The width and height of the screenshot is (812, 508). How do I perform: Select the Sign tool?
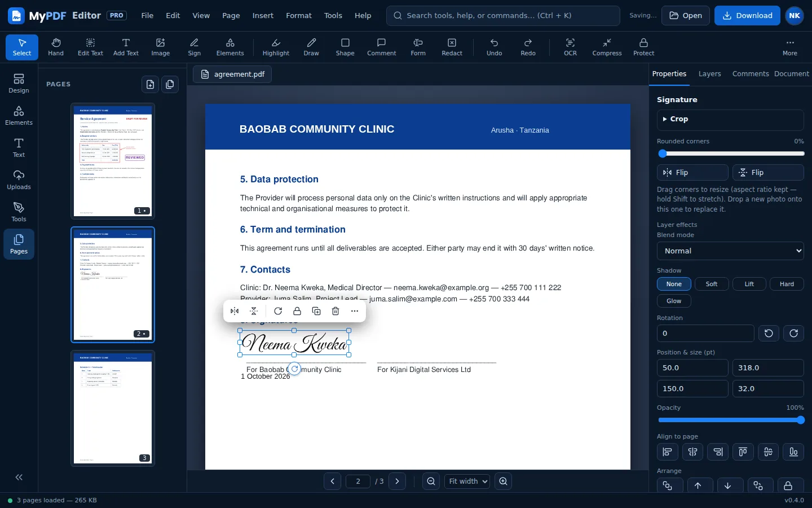(195, 47)
